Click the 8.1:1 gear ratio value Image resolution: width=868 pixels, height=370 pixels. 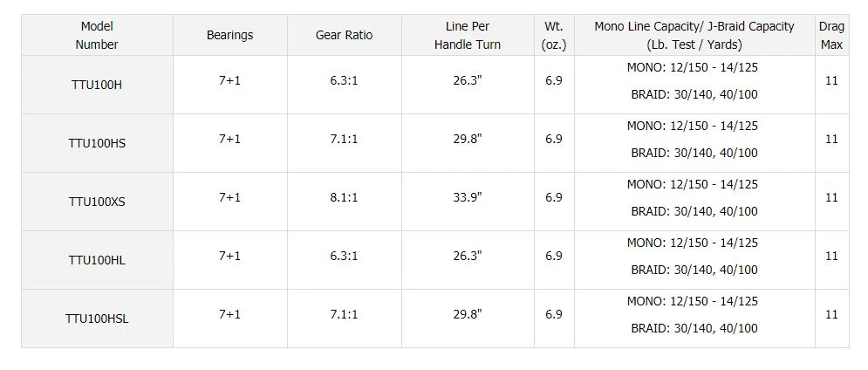(344, 198)
